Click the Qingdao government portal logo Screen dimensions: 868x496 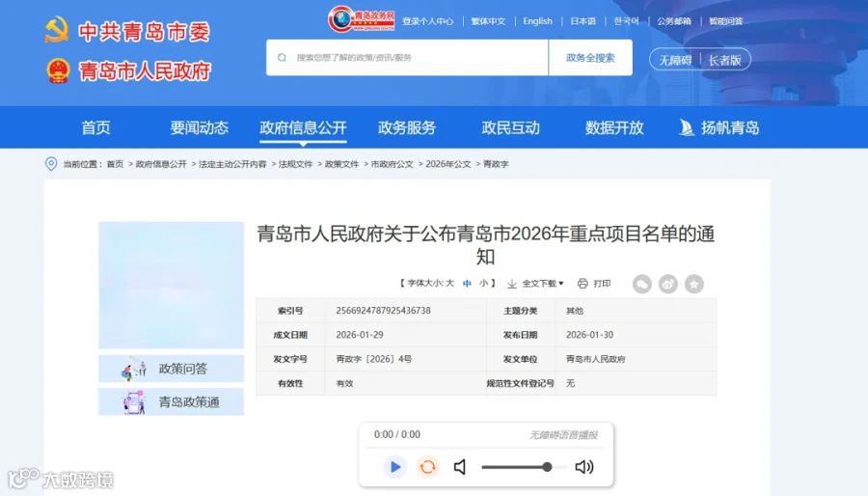[x=361, y=19]
